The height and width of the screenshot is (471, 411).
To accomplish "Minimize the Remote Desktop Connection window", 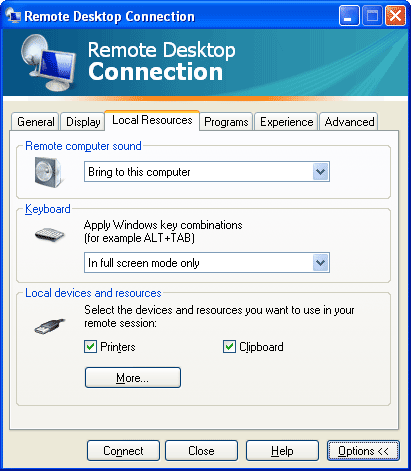I will tap(349, 16).
